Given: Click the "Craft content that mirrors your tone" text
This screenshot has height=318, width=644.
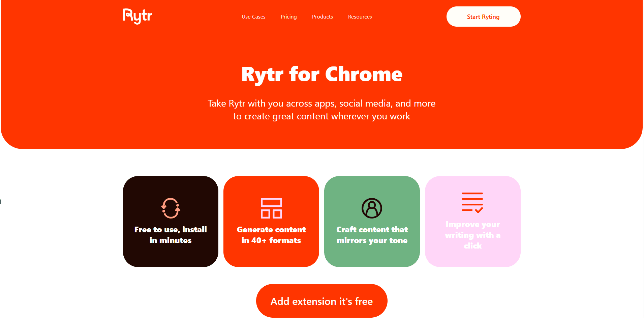Looking at the screenshot, I should point(372,235).
